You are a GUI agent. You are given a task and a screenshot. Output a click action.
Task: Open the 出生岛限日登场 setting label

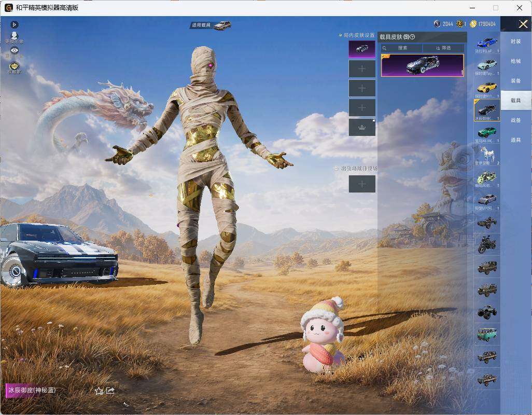(356, 168)
